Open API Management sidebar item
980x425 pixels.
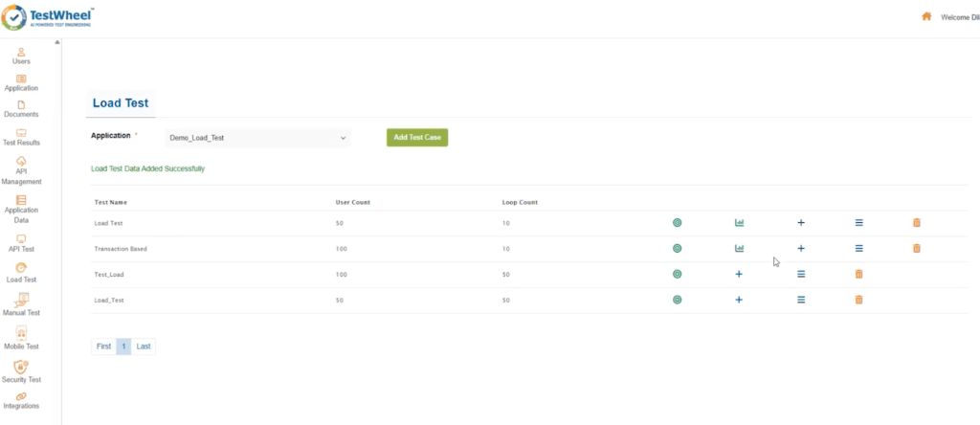tap(21, 168)
